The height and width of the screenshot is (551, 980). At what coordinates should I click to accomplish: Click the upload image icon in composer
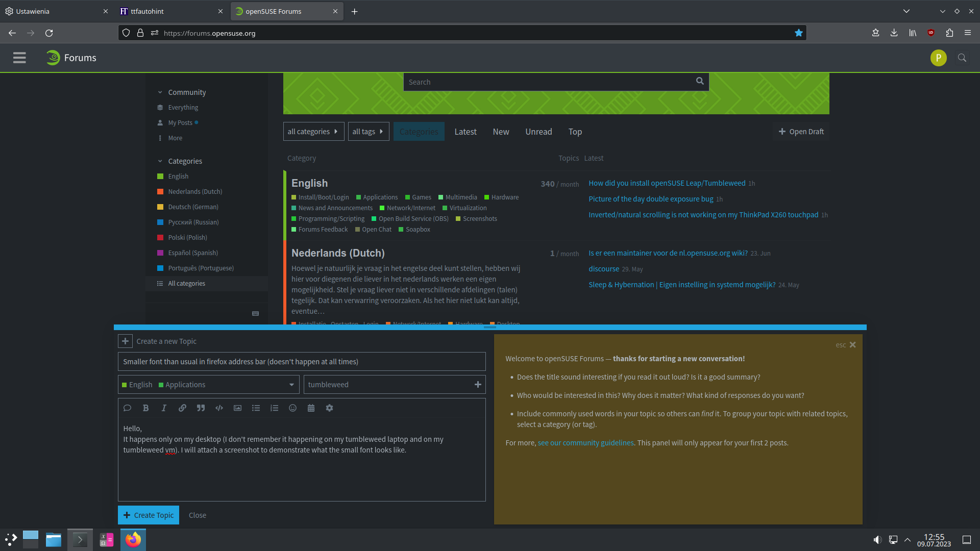237,408
